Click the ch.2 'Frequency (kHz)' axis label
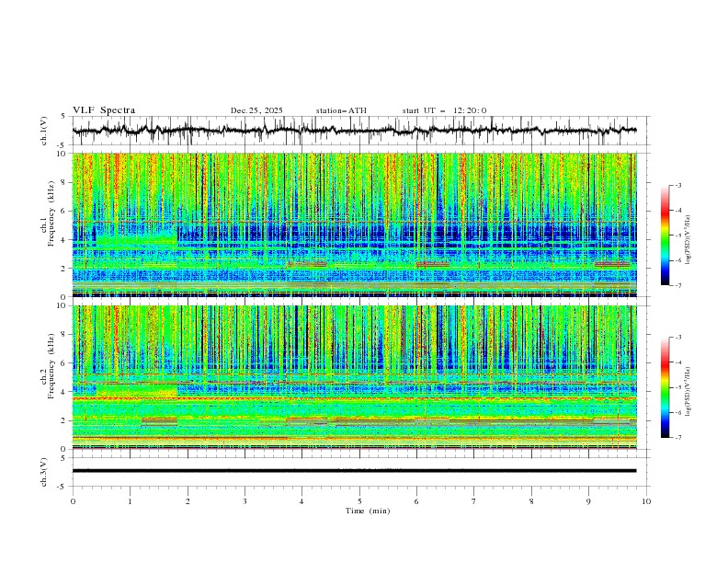The height and width of the screenshot is (563, 728). (51, 365)
